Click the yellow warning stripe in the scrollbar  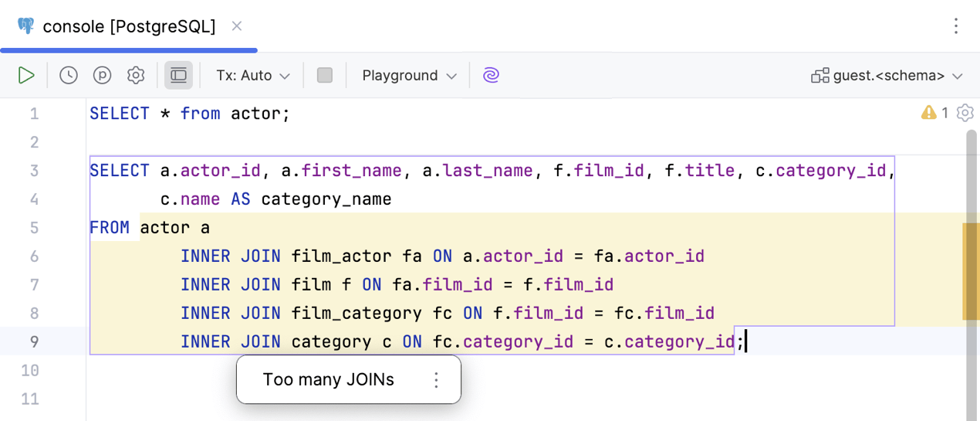pyautogui.click(x=970, y=271)
